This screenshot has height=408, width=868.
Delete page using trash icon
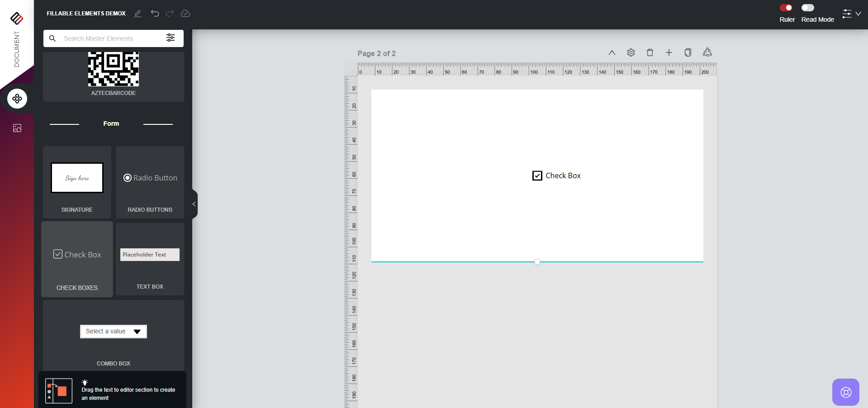[x=650, y=52]
